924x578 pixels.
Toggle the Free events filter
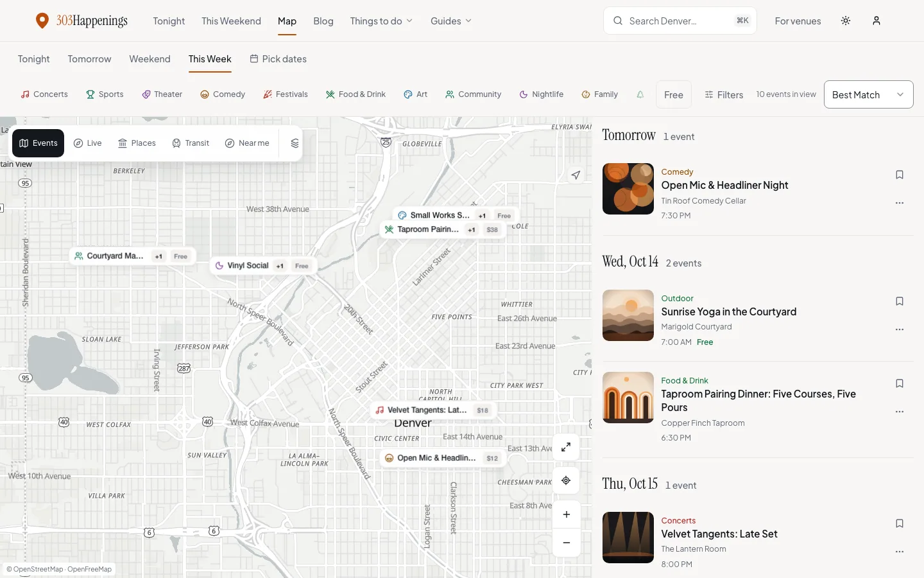[x=674, y=94]
